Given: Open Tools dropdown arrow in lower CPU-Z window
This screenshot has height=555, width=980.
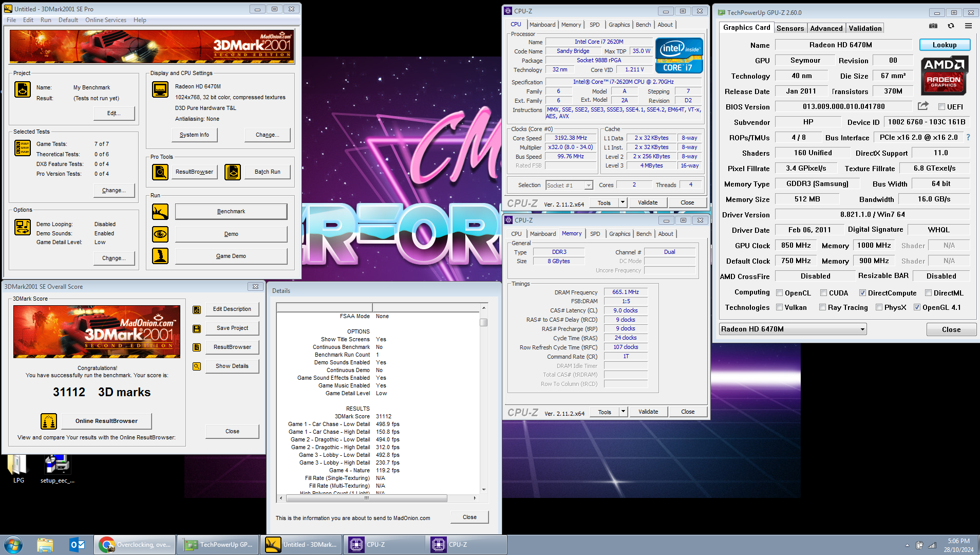Looking at the screenshot, I should 623,412.
